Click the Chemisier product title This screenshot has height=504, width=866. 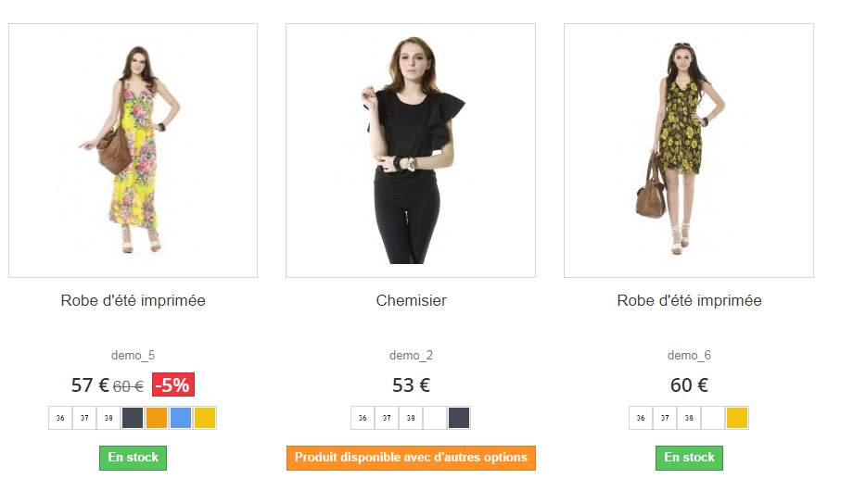pos(411,300)
